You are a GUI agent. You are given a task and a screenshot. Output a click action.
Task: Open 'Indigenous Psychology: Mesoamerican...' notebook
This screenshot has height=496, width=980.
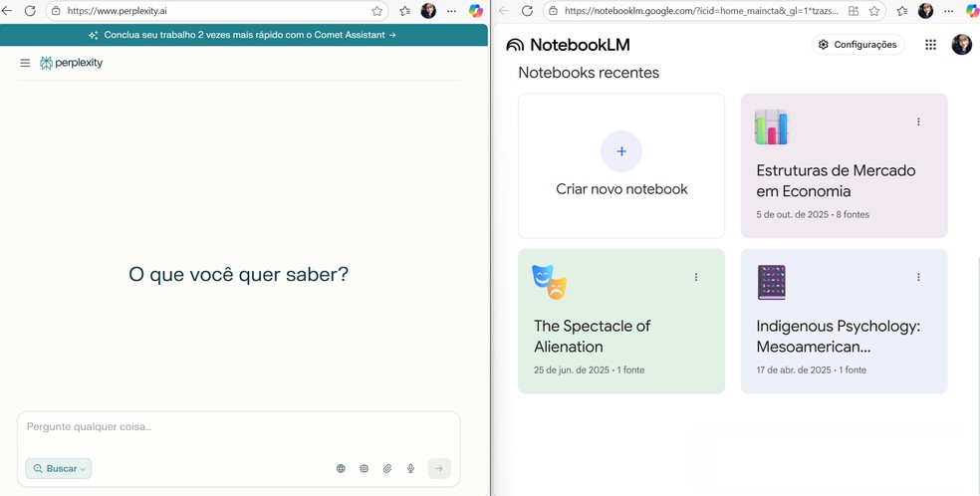tap(844, 321)
